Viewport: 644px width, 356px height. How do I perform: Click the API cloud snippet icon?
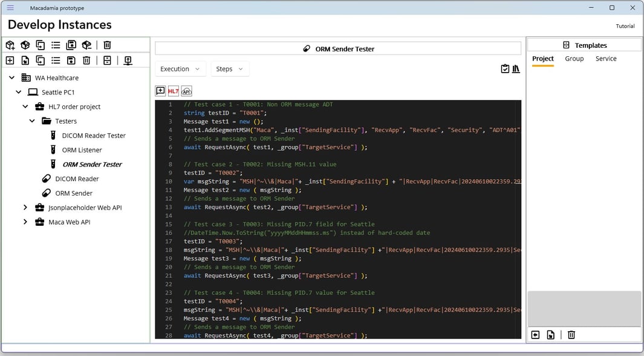pos(186,91)
